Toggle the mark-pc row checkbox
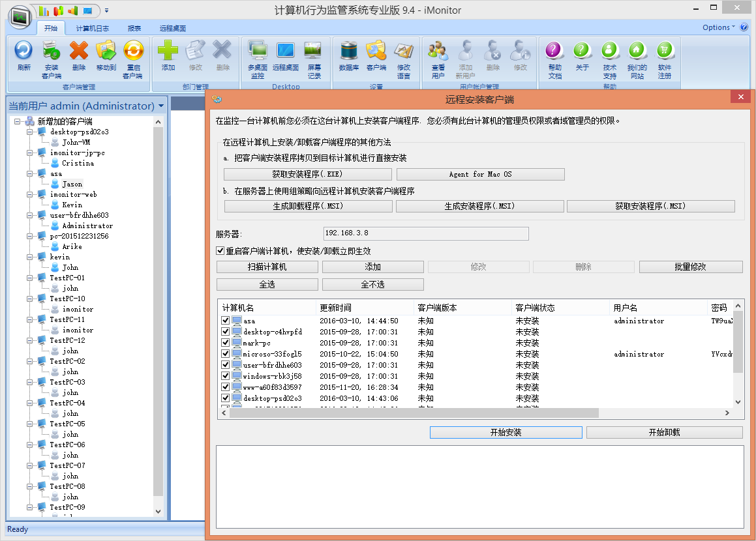The width and height of the screenshot is (756, 541). [226, 343]
